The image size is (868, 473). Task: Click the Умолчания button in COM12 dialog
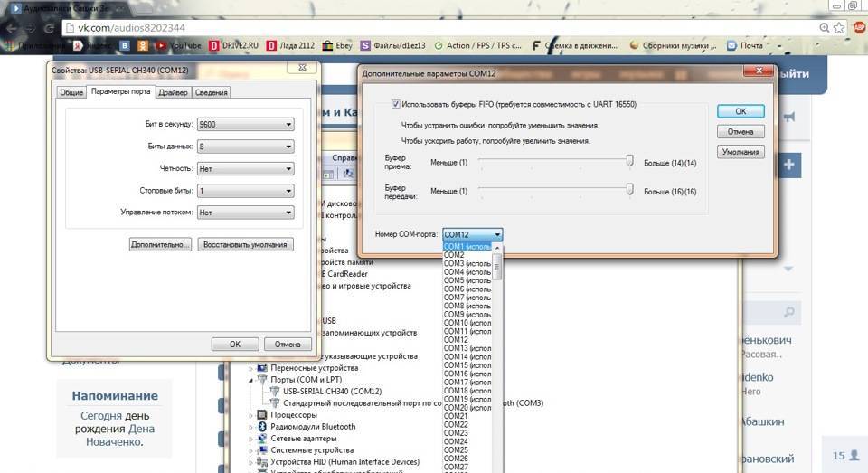point(741,152)
